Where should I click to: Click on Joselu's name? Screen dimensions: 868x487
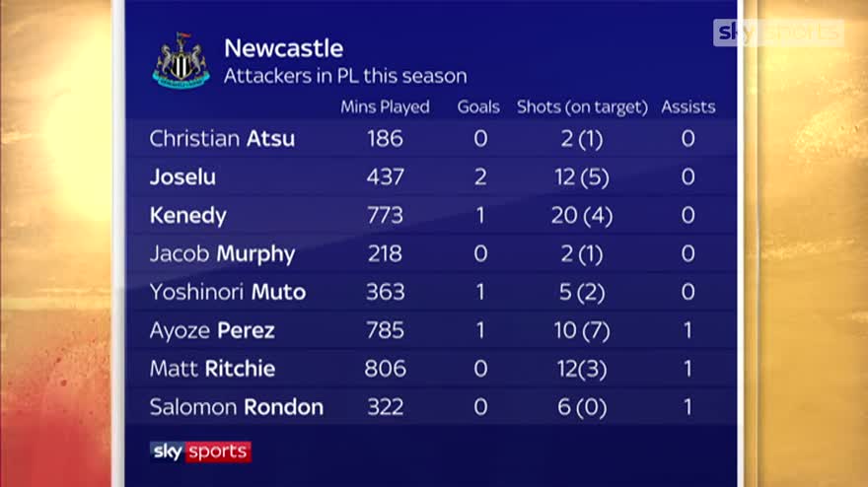182,177
